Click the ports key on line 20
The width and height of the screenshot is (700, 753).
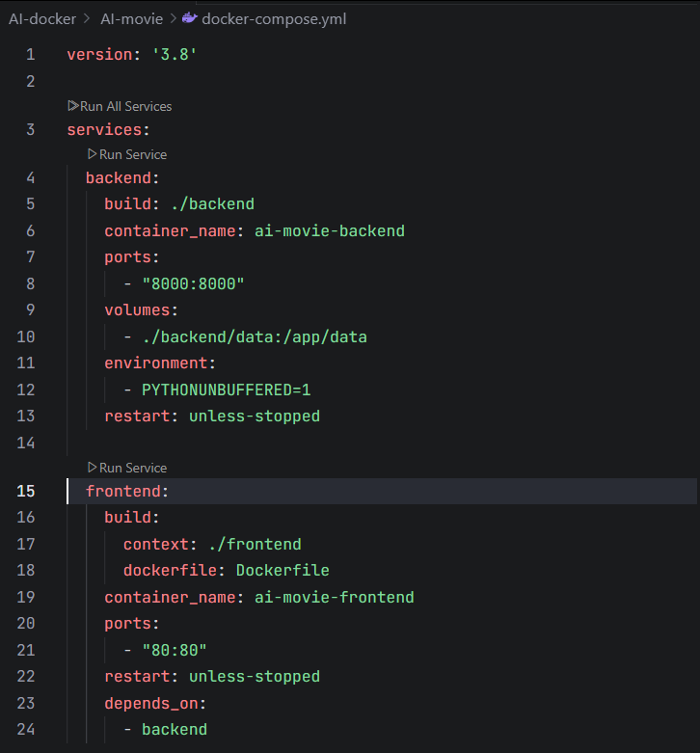(127, 624)
